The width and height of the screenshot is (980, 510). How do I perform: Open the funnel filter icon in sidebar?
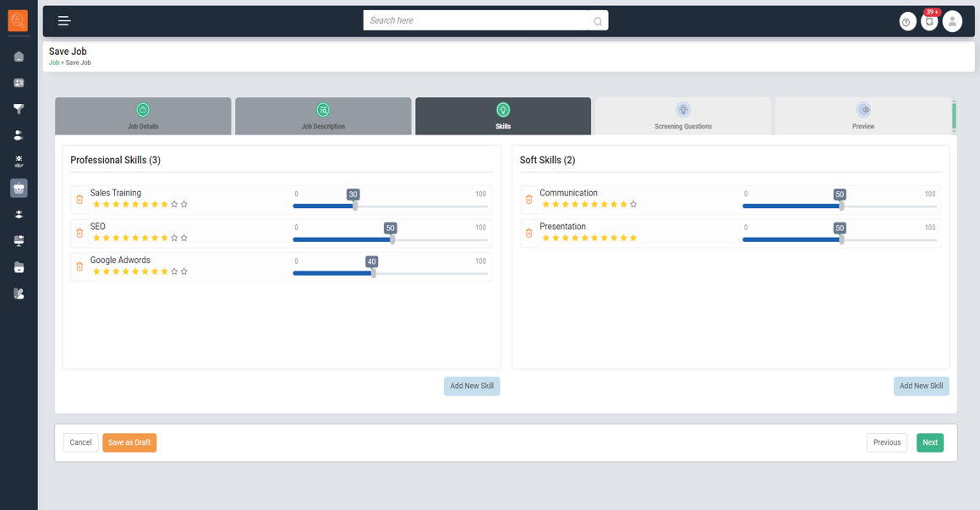[19, 109]
